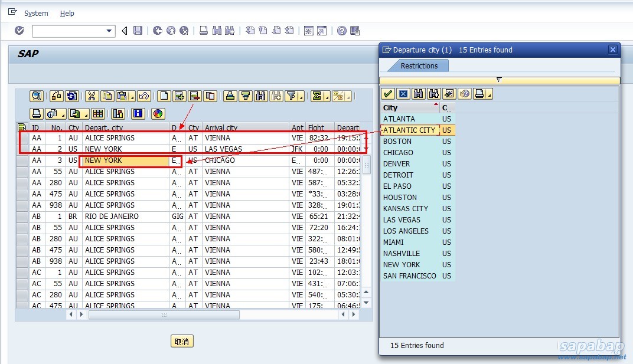
Task: Click the 取消 cancel button
Action: (182, 341)
